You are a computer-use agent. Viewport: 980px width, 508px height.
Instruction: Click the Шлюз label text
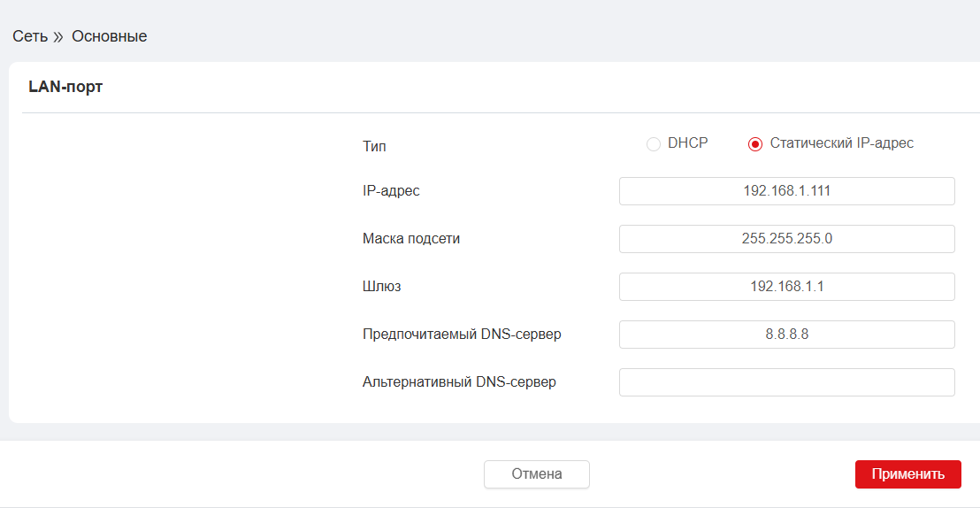pos(382,287)
